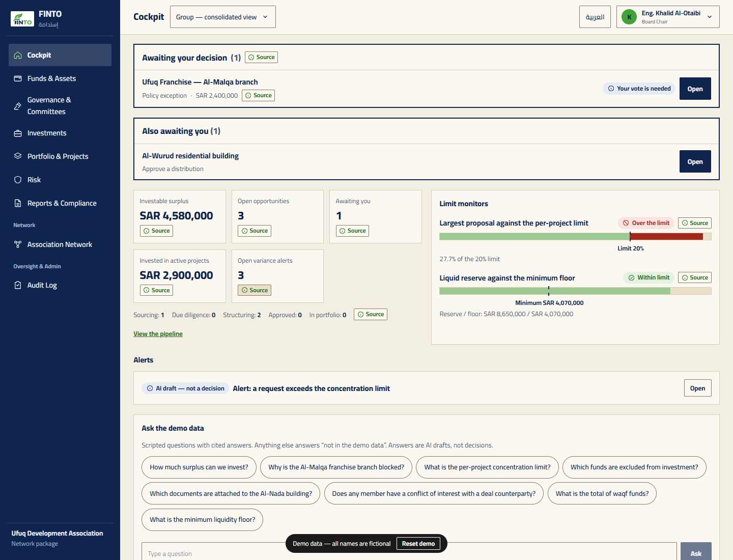
Task: Show source for Open variance alerts
Action: (x=255, y=290)
